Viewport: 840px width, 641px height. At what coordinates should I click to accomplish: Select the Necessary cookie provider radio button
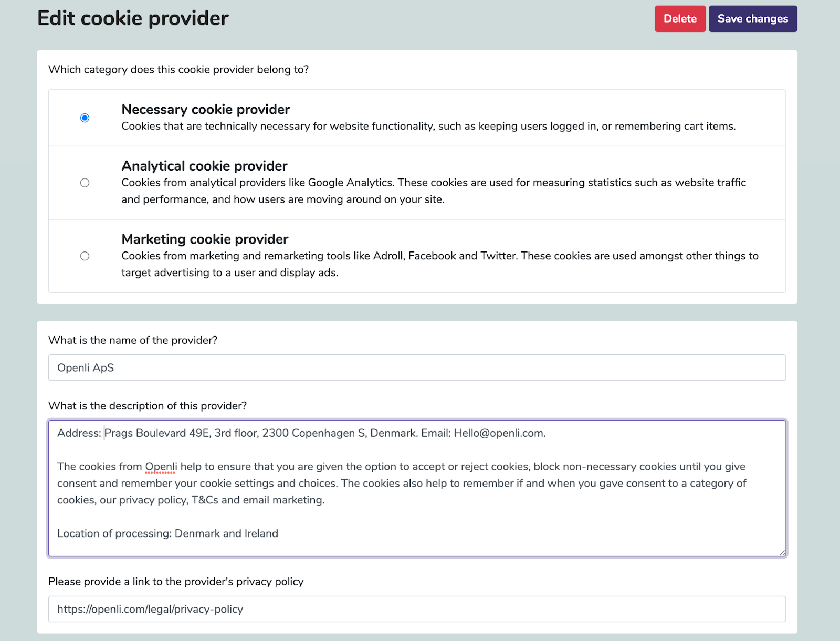[x=85, y=118]
